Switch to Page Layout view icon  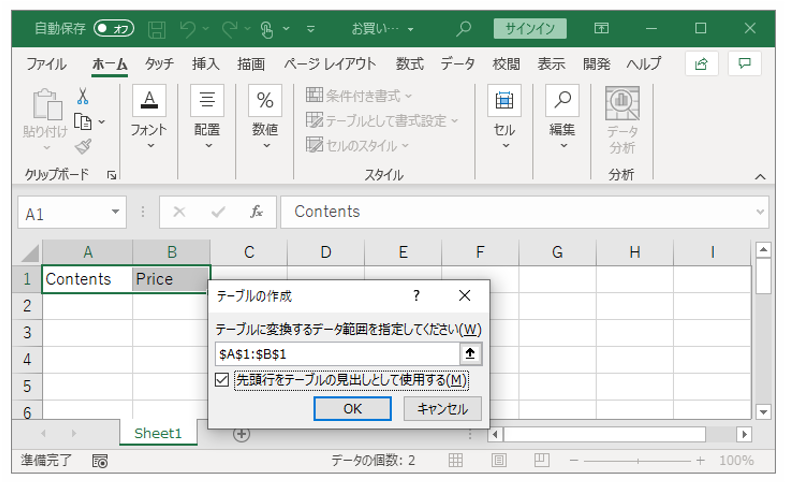tap(499, 460)
